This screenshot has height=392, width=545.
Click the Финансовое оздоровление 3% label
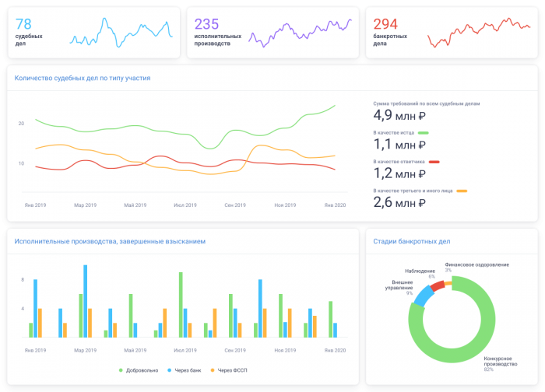click(476, 266)
